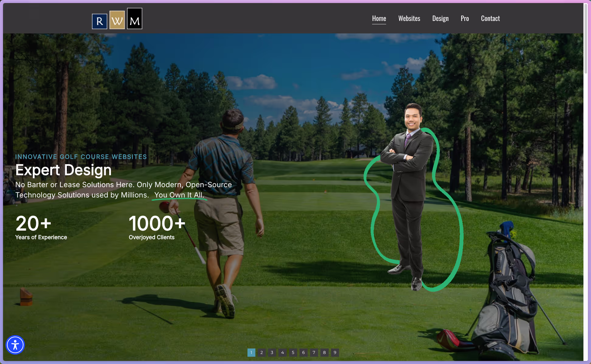
Task: Click the black M logo tile
Action: (134, 19)
